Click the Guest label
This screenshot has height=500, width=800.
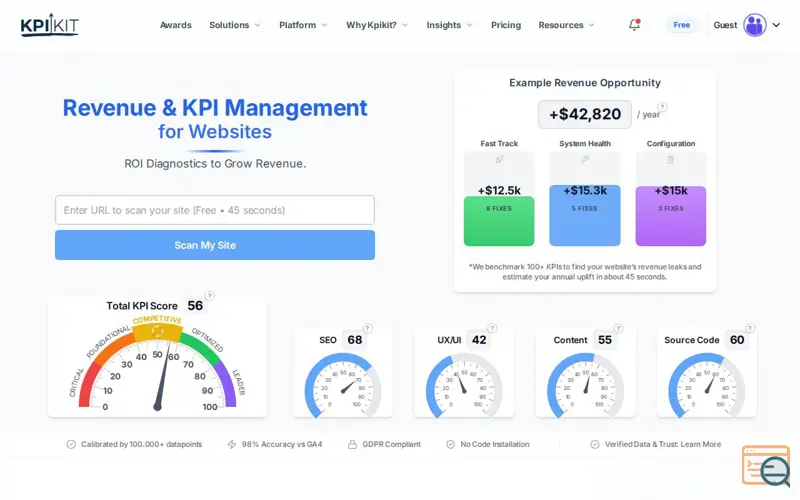pos(726,25)
